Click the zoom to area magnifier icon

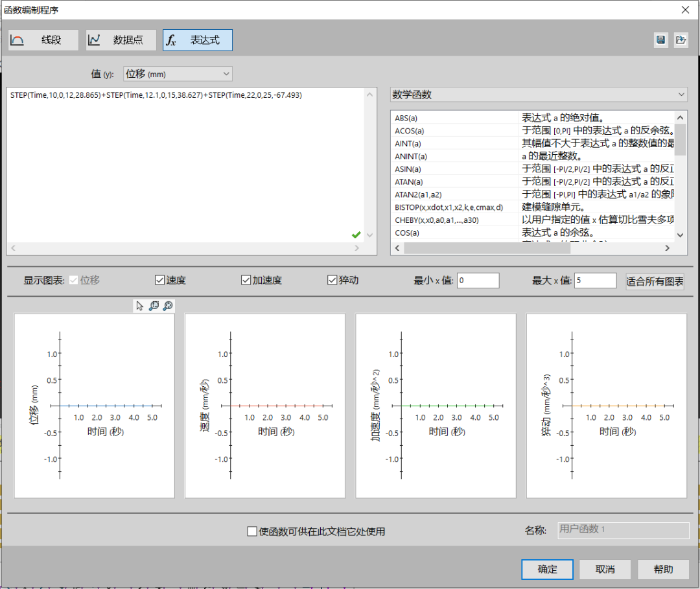pos(154,306)
